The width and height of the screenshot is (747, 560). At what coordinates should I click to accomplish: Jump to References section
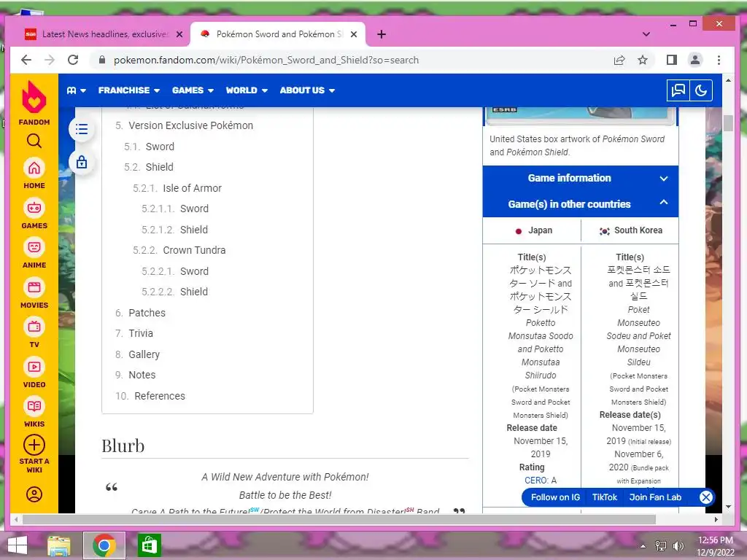coord(160,396)
